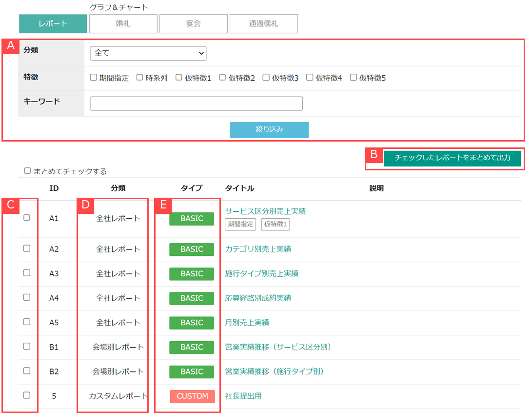Check the row checkbox for report A1
The width and height of the screenshot is (532, 413).
tap(27, 218)
